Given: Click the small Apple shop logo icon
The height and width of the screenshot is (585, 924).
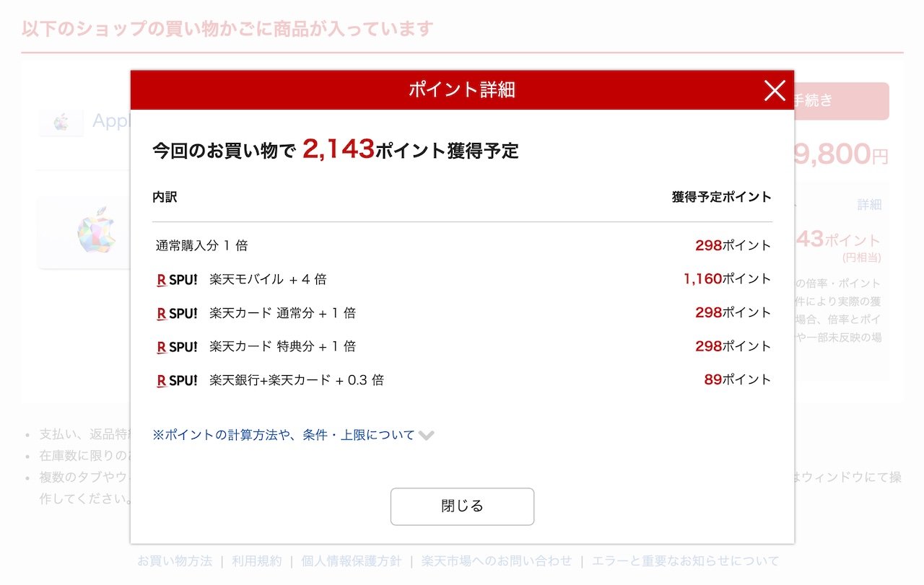Looking at the screenshot, I should click(61, 122).
